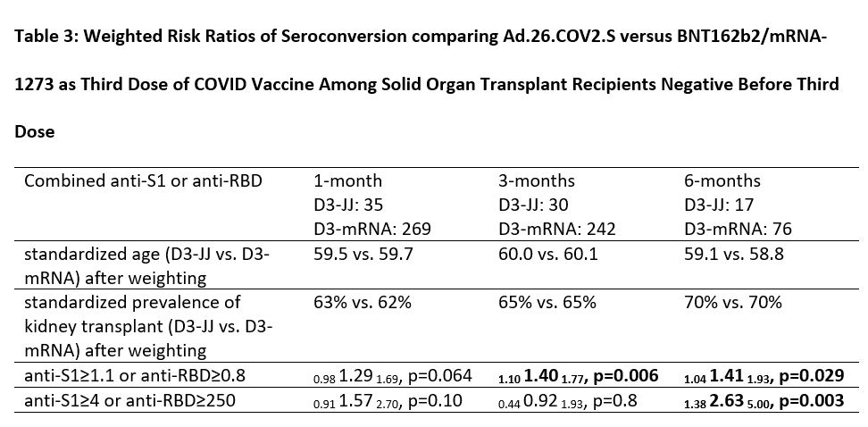Click the "D3-mRNA: 242" count
The image size is (868, 427).
coord(557,229)
